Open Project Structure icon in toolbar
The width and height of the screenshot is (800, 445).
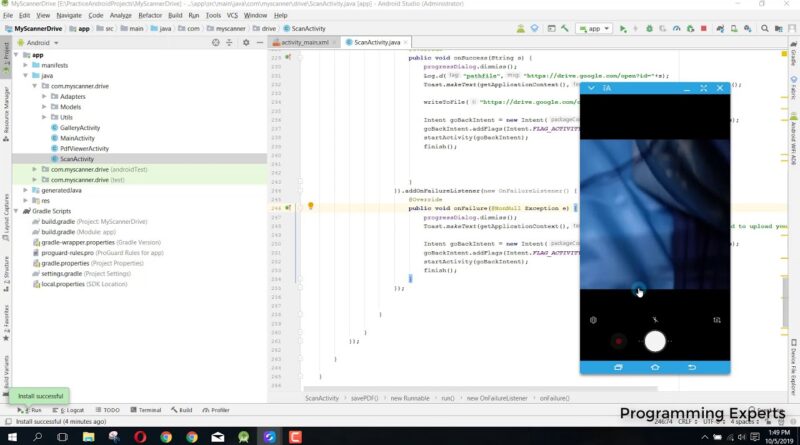click(x=778, y=29)
